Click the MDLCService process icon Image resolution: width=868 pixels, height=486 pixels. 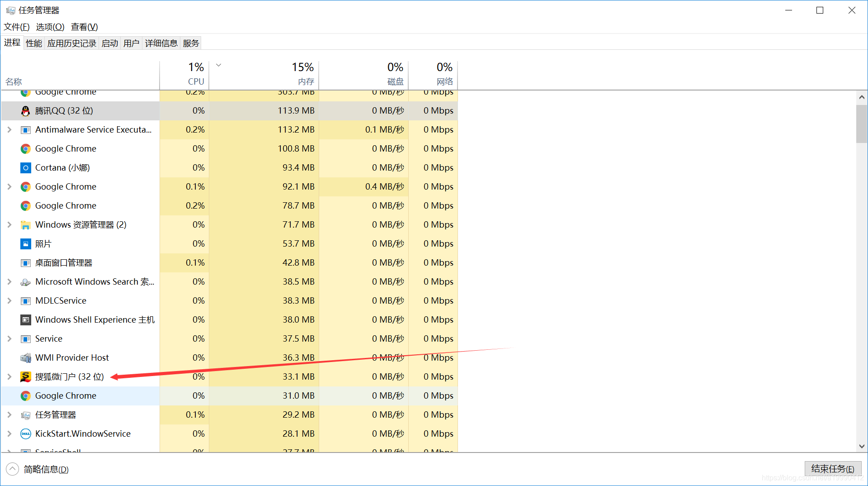pos(26,301)
